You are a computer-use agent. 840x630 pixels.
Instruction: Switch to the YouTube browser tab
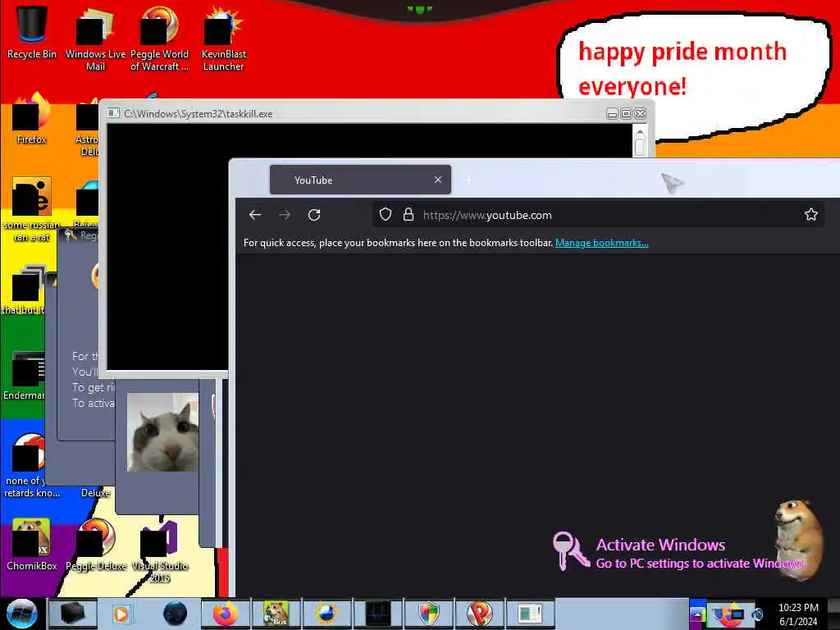(x=360, y=180)
